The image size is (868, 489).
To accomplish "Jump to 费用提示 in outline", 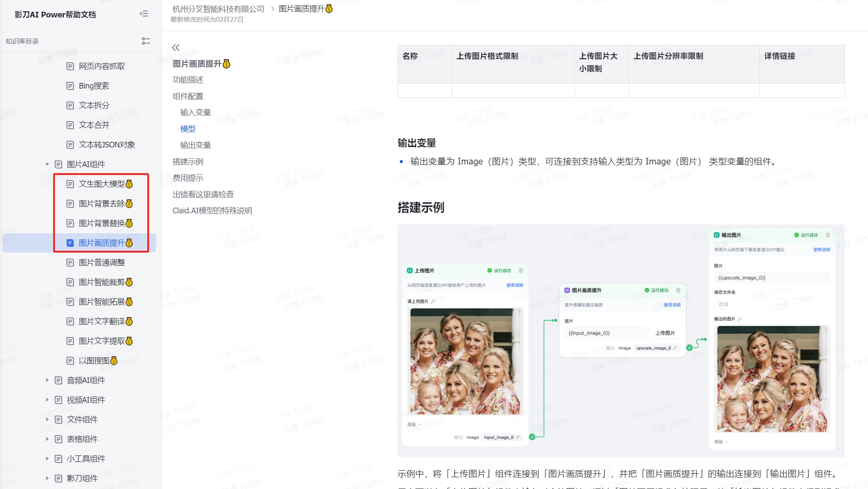I will 188,178.
